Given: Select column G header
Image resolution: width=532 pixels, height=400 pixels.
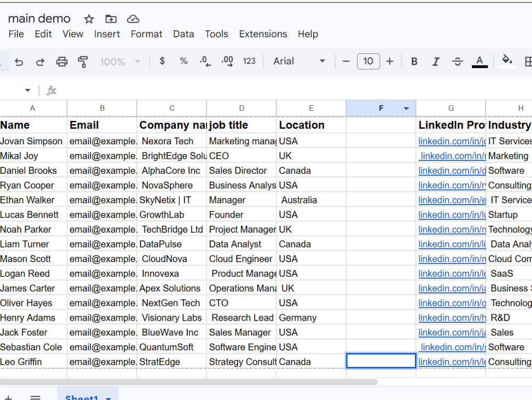Looking at the screenshot, I should [x=451, y=108].
